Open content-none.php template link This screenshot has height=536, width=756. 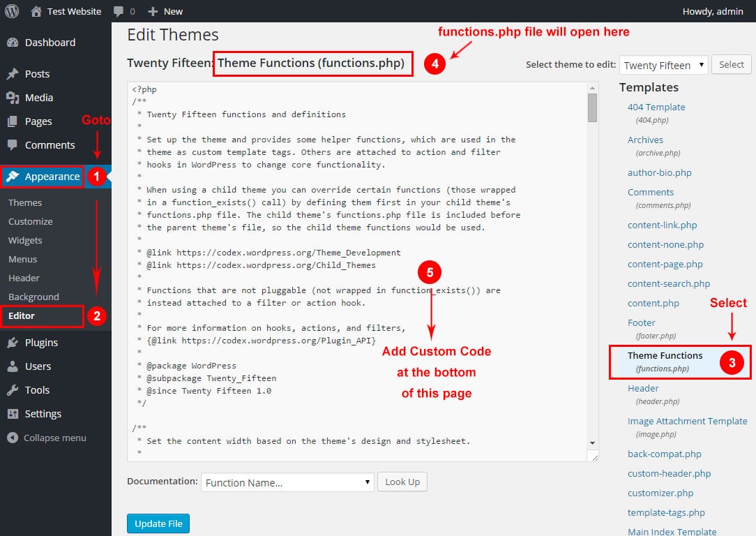[666, 244]
